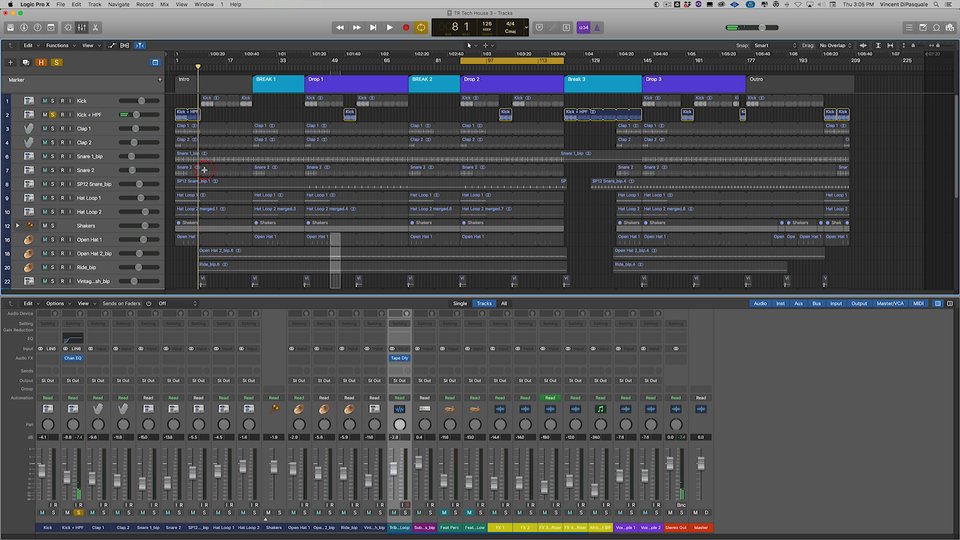The height and width of the screenshot is (540, 960).
Task: Click the Fast Forward transport button
Action: pos(356,28)
